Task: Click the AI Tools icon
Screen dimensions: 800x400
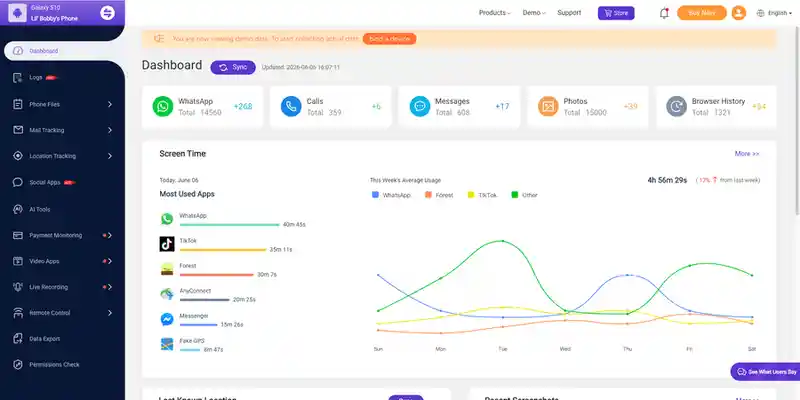Action: pyautogui.click(x=18, y=209)
